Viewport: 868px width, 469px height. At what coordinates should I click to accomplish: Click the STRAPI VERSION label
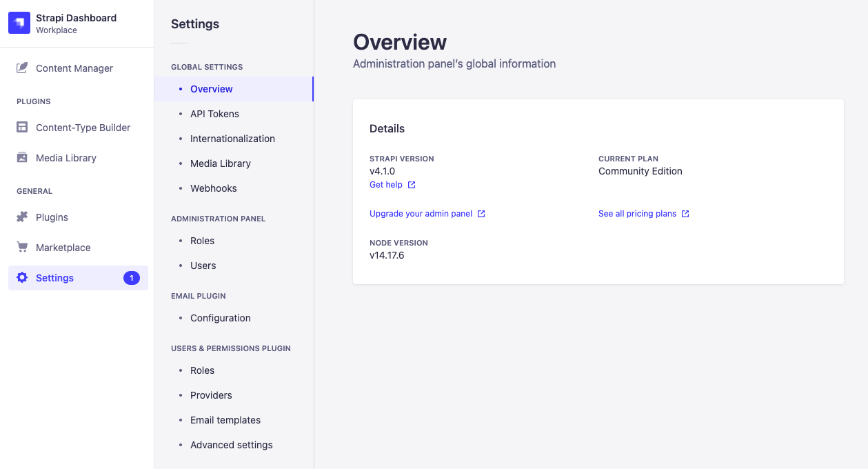click(402, 159)
